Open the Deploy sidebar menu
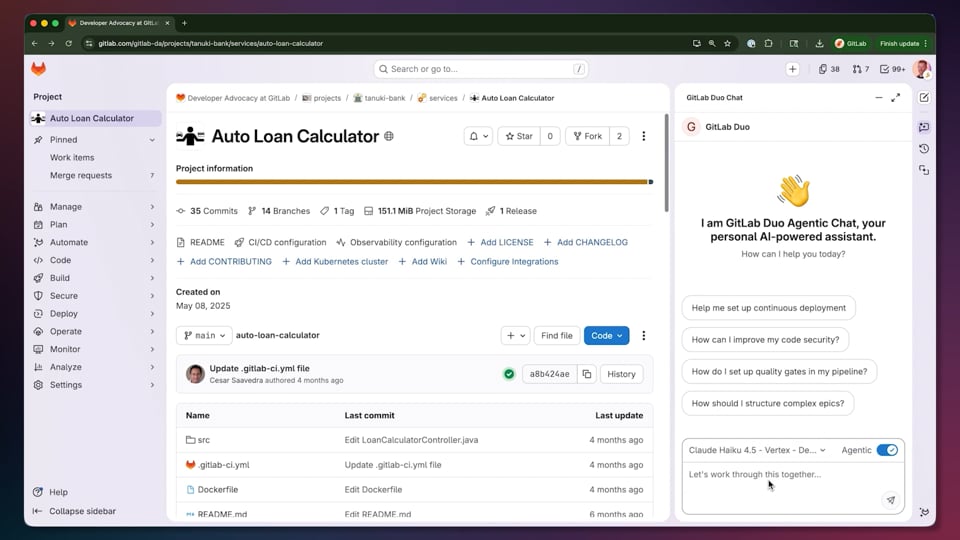 (95, 313)
